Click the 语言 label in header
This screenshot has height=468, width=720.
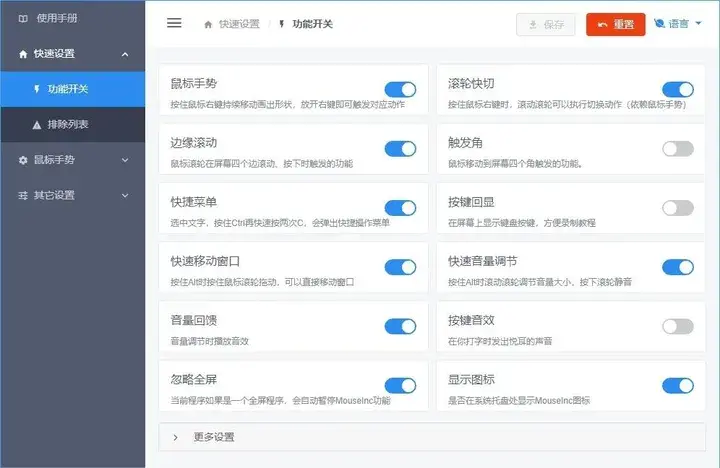point(678,23)
